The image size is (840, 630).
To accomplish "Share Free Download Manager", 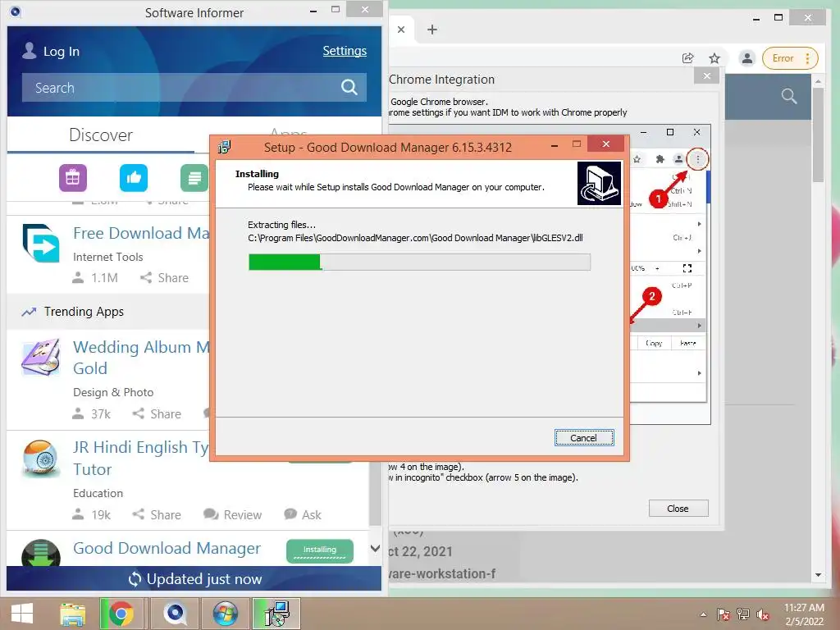I will (x=164, y=278).
